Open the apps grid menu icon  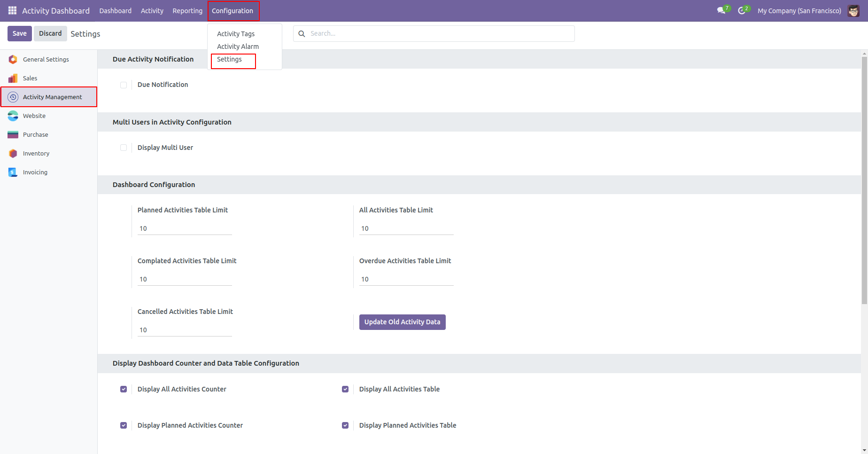pos(13,10)
